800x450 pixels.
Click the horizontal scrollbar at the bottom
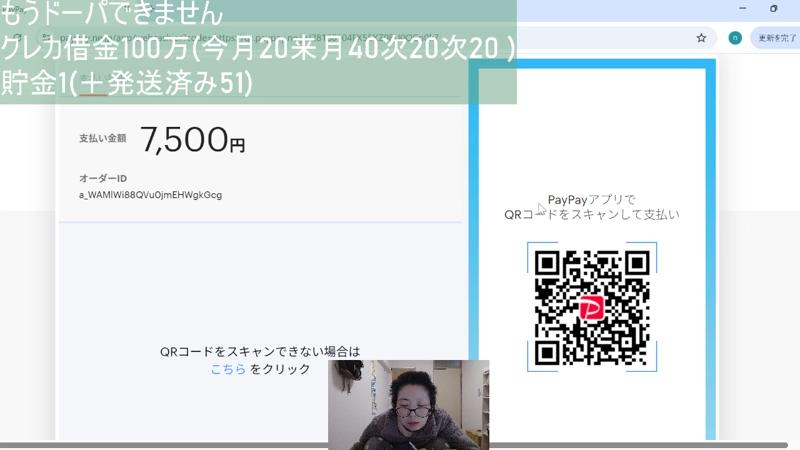pos(394,445)
